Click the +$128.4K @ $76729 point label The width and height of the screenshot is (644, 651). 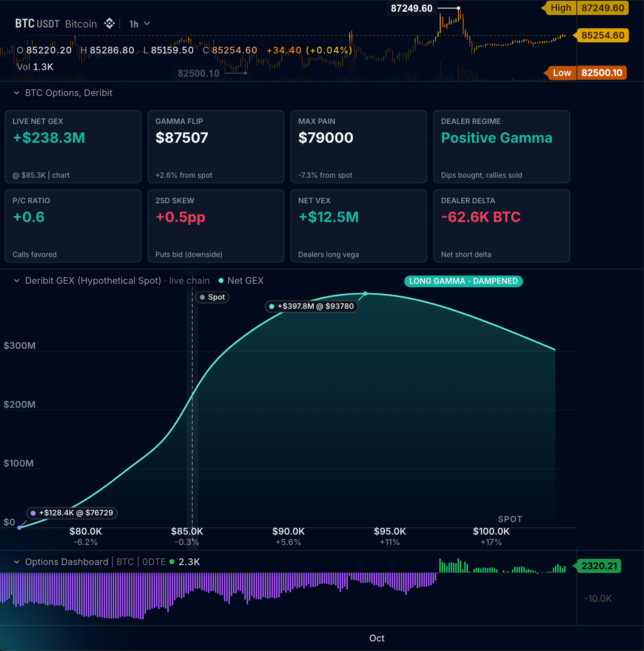(x=72, y=513)
